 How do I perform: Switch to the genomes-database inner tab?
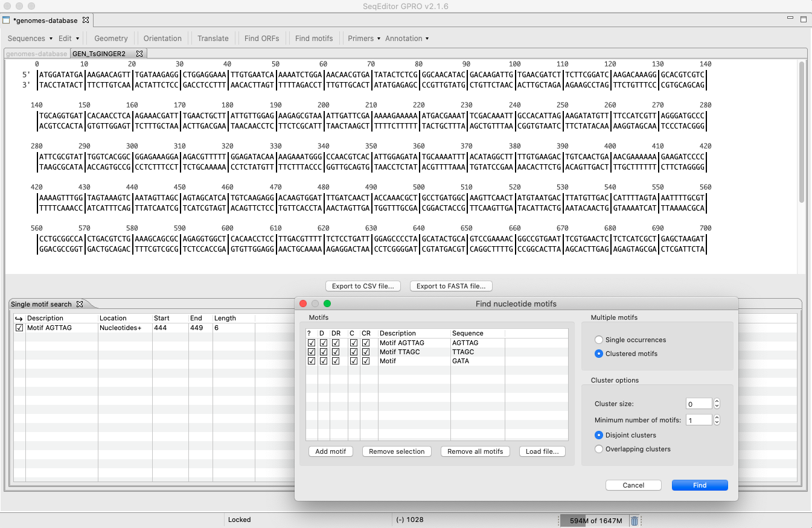(36, 54)
